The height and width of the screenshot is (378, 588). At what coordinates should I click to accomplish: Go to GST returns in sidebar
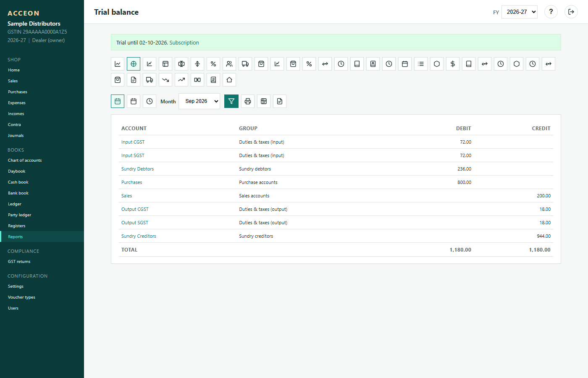point(19,262)
